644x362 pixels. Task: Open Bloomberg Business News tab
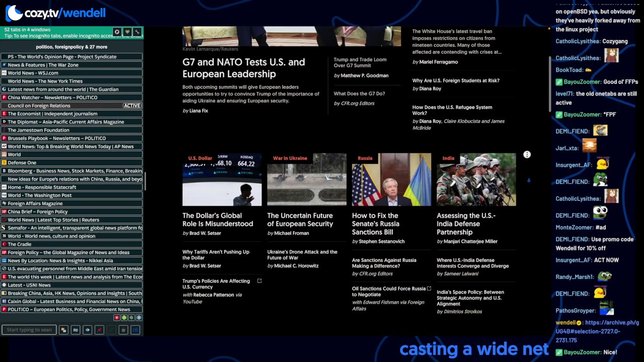(x=71, y=171)
